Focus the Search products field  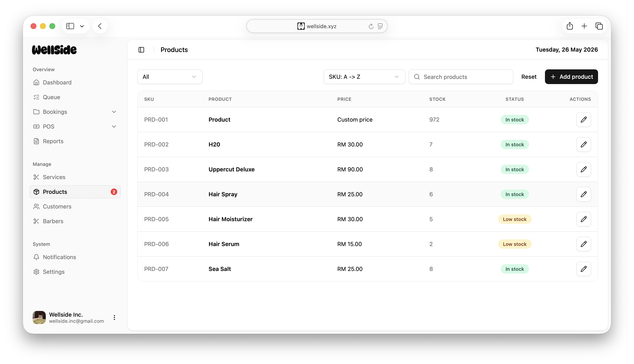point(461,77)
